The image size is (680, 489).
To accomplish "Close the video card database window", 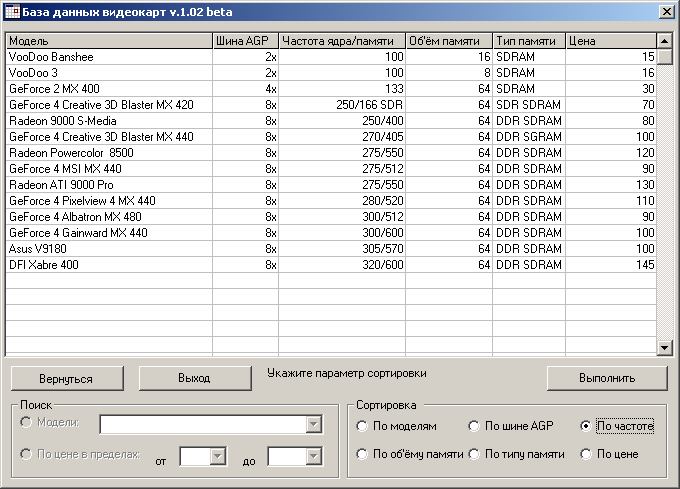I will tap(665, 10).
